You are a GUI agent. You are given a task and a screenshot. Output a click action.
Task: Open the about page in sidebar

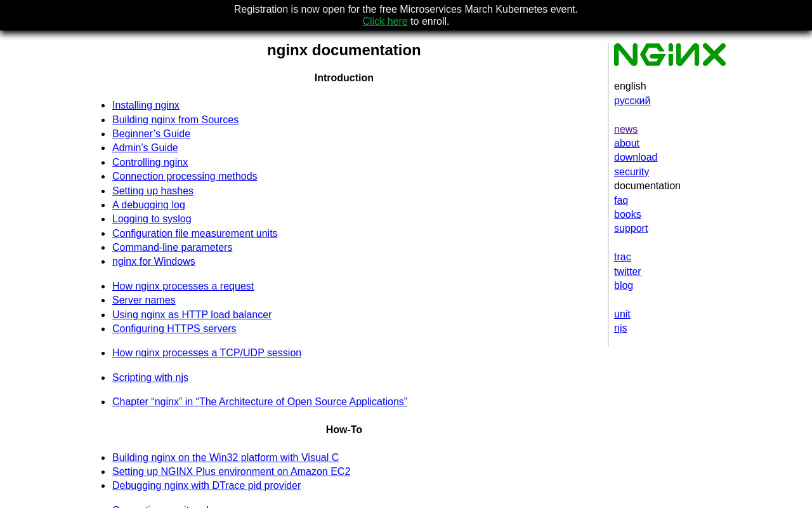[x=627, y=144]
